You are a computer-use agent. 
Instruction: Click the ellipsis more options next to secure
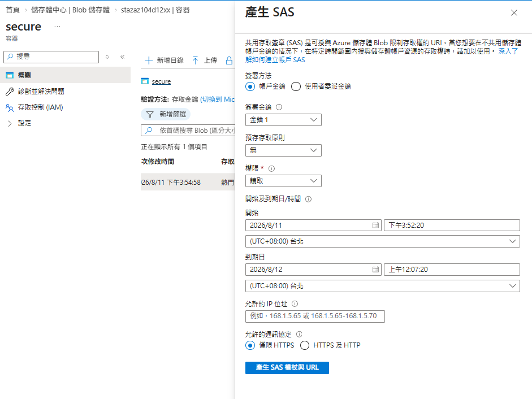57,27
